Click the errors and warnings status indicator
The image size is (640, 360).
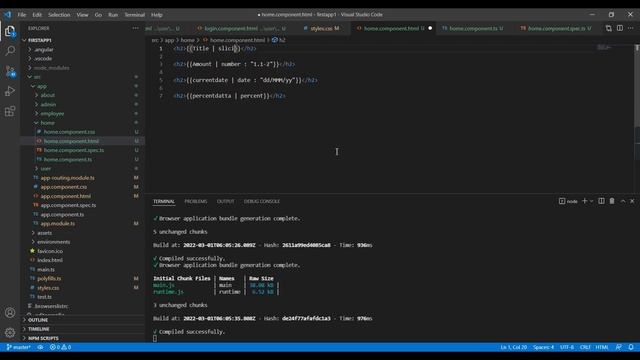pyautogui.click(x=60, y=347)
